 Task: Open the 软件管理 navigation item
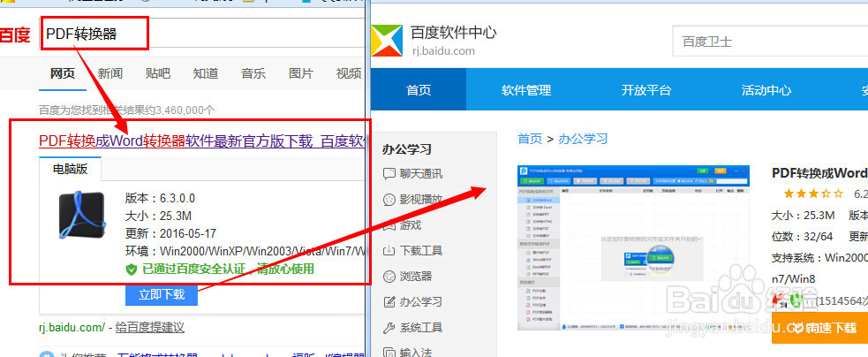pos(526,90)
